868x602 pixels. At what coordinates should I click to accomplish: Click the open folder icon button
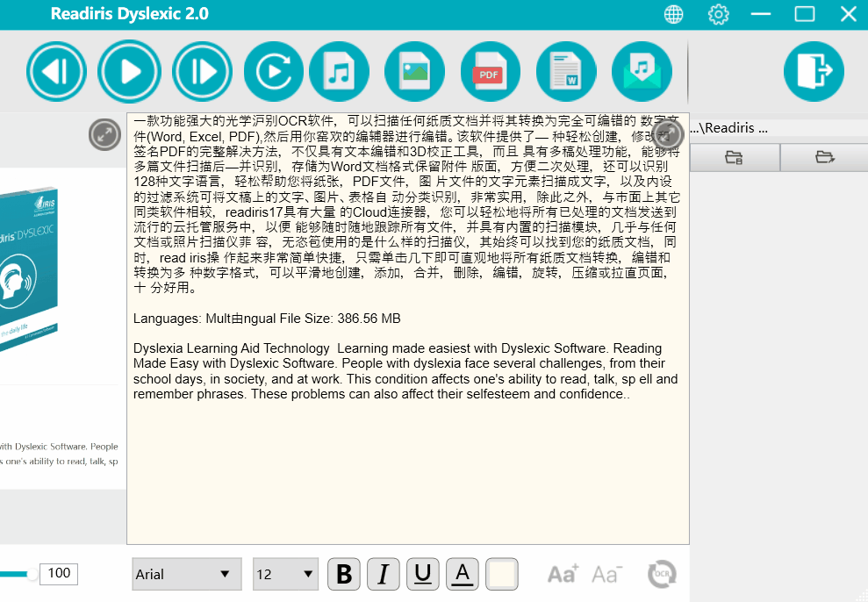(x=825, y=158)
